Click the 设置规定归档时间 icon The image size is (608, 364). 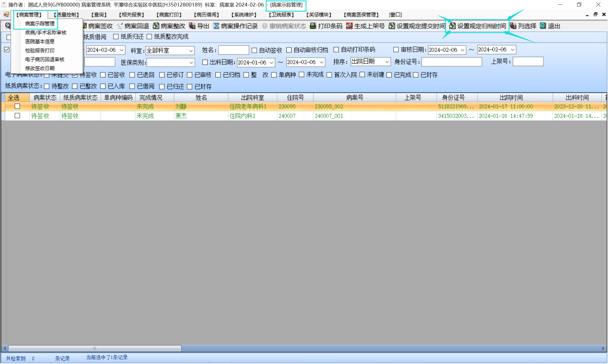click(452, 26)
